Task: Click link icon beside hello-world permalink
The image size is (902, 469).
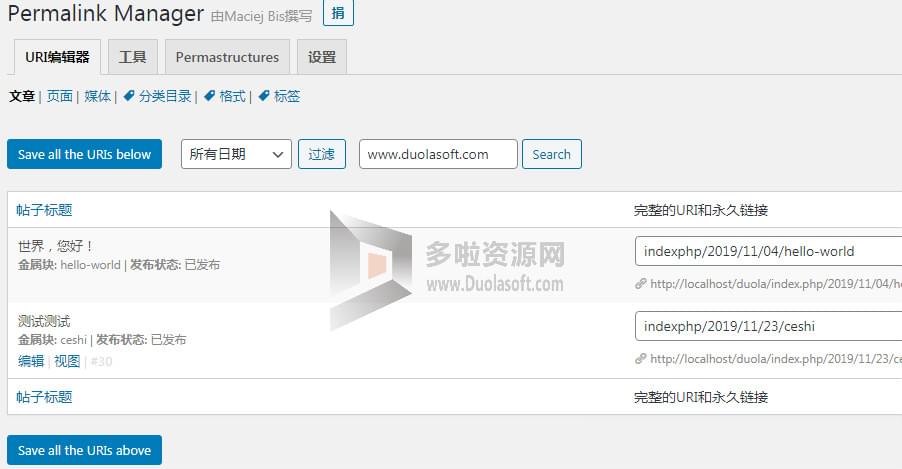Action: 641,284
